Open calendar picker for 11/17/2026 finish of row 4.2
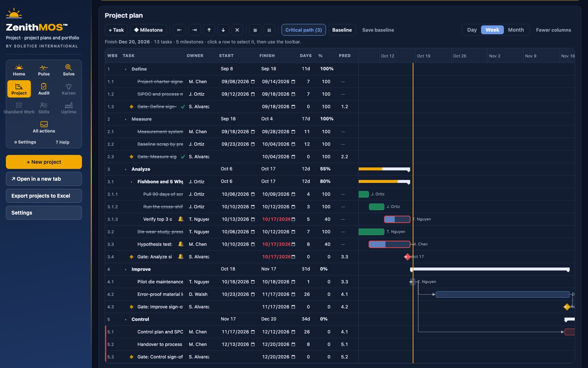 [x=293, y=294]
